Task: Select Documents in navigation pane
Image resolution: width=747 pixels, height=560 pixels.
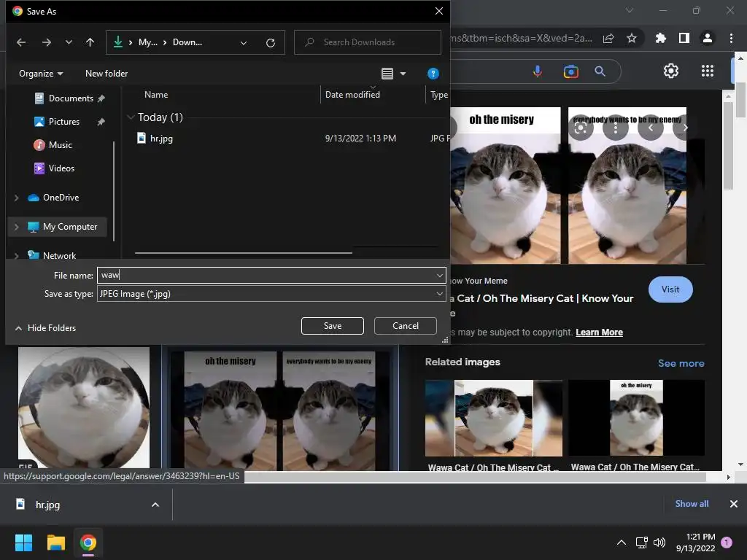Action: coord(70,98)
